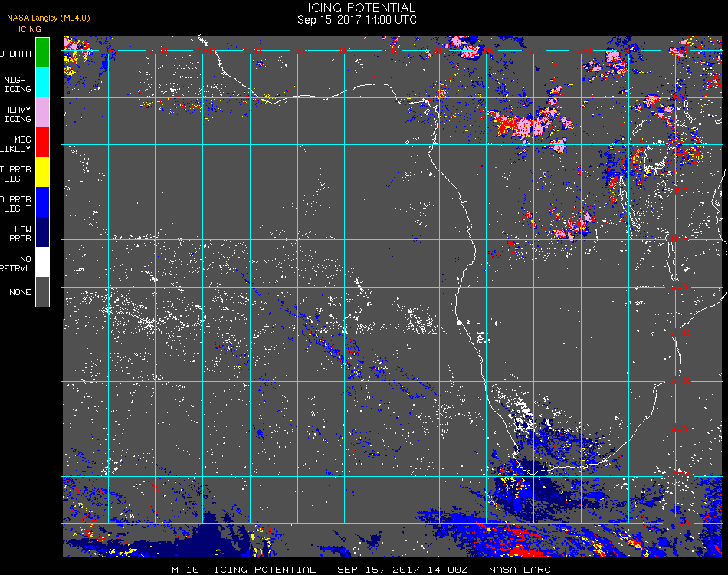This screenshot has width=728, height=575.
Task: Pick the white NO RETRVL legend swatch
Action: pyautogui.click(x=42, y=262)
